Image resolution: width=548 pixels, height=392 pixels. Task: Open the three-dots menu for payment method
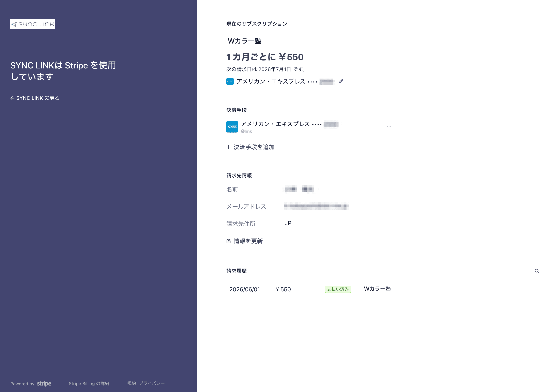pos(389,127)
